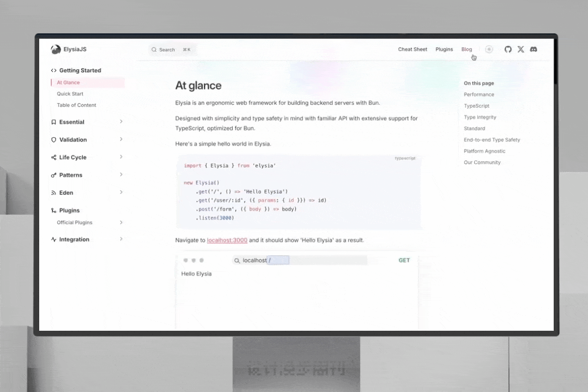Jump to Our Community section link
Screen dimensions: 588x392
[x=482, y=162]
